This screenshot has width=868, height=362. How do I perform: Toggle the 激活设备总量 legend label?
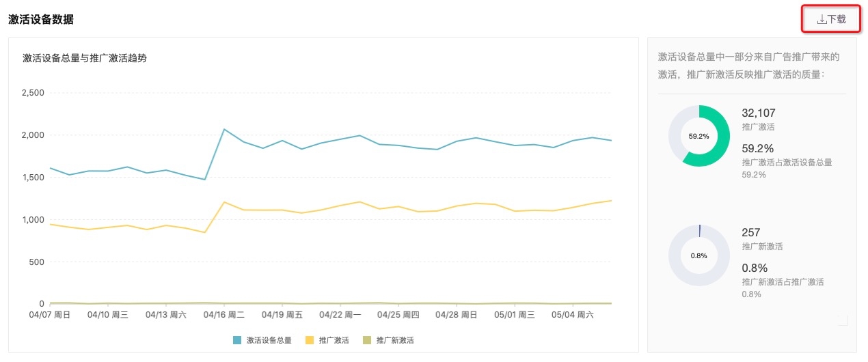coord(269,340)
